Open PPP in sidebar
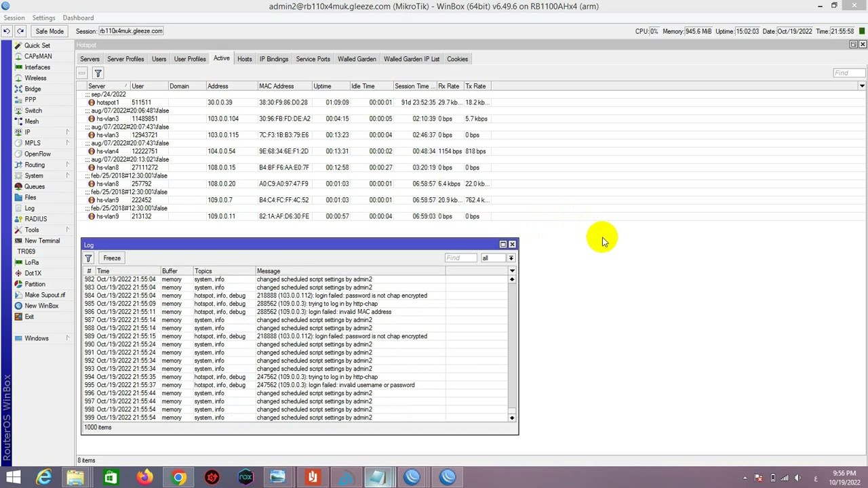 pyautogui.click(x=31, y=100)
